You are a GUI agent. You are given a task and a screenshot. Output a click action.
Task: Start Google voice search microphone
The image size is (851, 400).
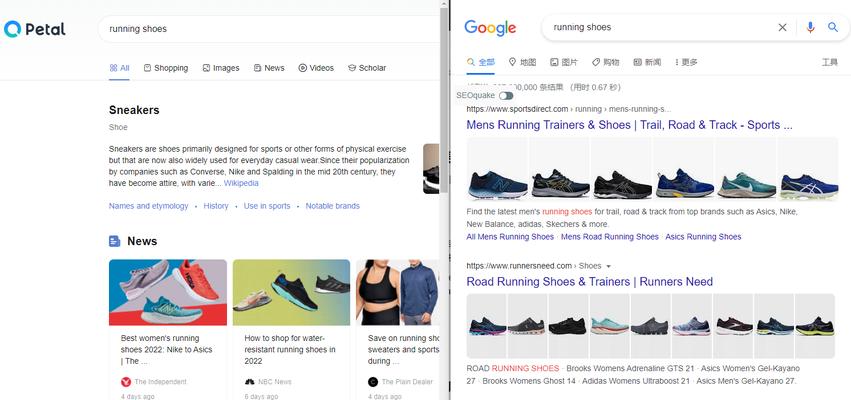[810, 28]
